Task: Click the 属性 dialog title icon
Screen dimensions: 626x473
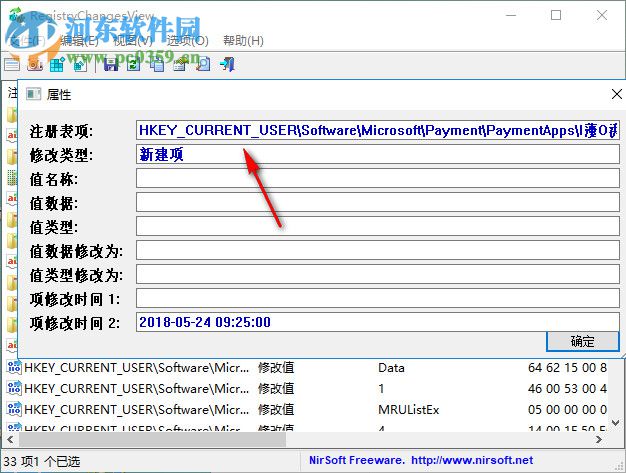Action: [x=33, y=94]
